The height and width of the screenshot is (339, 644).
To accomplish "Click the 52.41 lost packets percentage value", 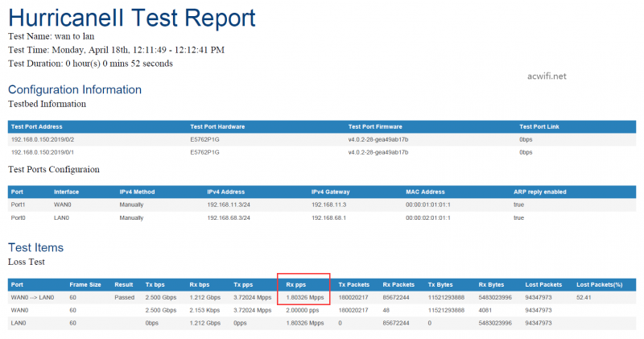I will [x=585, y=297].
